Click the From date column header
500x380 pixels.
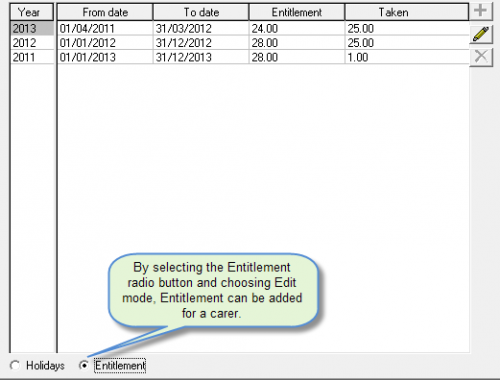point(105,12)
